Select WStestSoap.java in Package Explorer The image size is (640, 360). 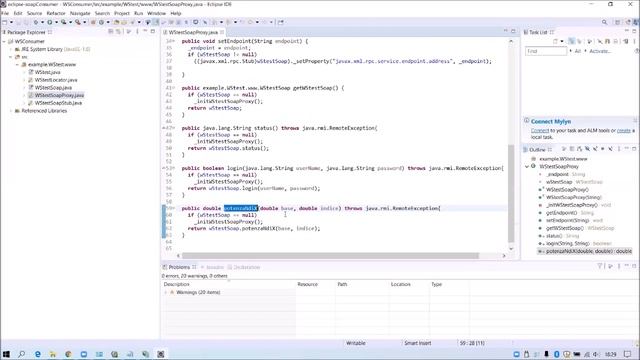[x=53, y=88]
